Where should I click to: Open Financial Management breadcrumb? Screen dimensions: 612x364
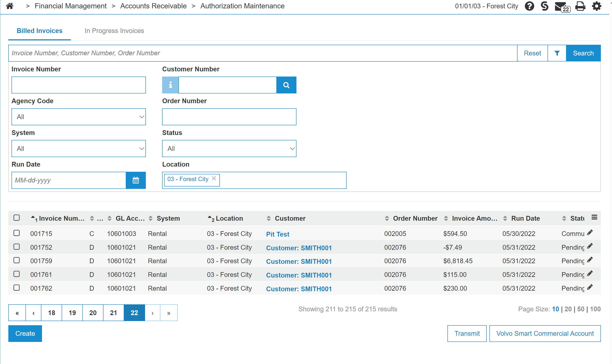70,6
